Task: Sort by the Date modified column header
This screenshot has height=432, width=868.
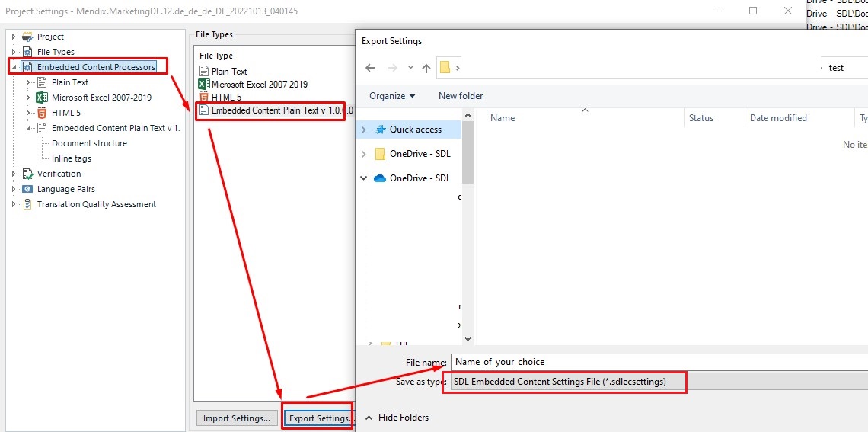Action: point(778,118)
